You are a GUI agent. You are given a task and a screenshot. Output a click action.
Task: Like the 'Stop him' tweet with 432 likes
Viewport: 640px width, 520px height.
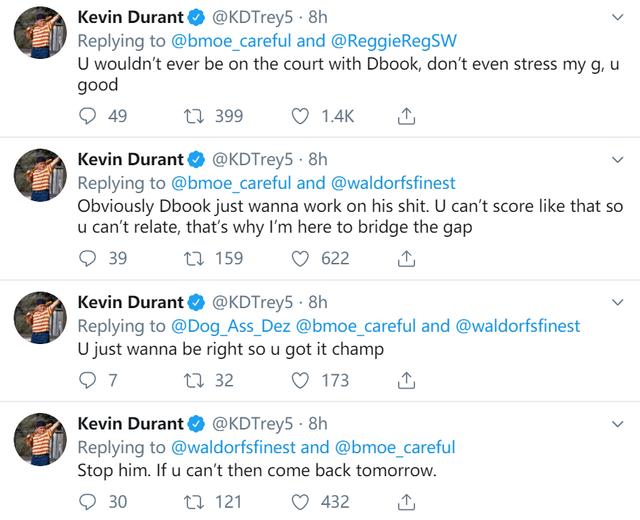300,502
